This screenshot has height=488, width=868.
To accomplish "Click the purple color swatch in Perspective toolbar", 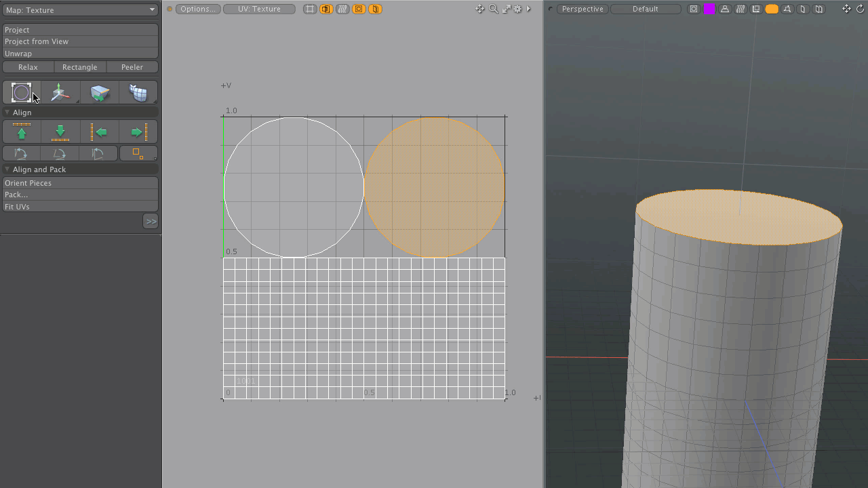I will 709,9.
